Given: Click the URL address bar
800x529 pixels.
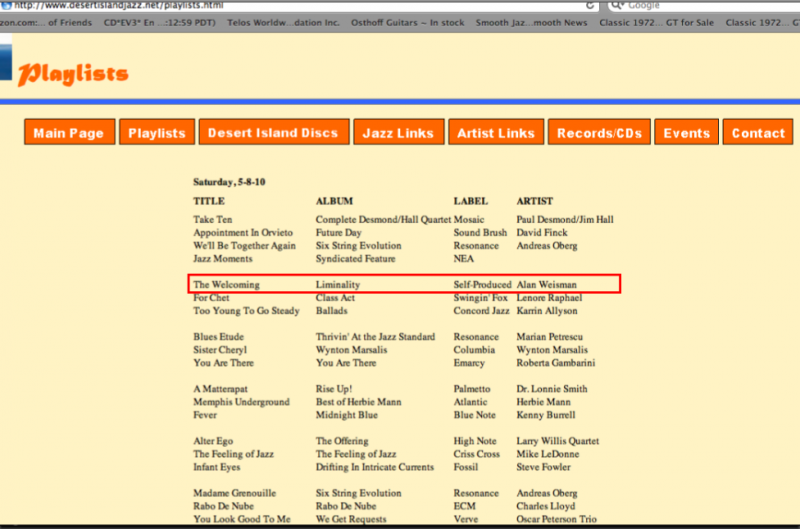Looking at the screenshot, I should pyautogui.click(x=300, y=5).
